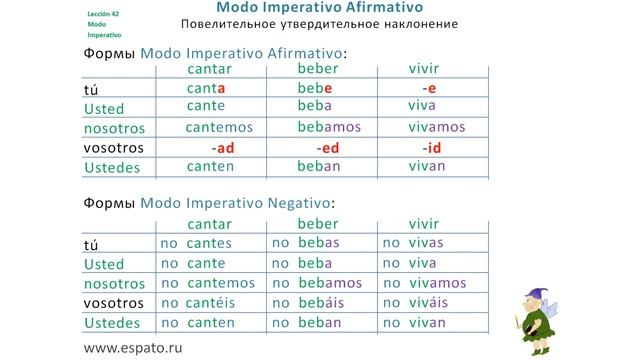Image resolution: width=640 pixels, height=360 pixels.
Task: Click the Ustedes label in affirmative table
Action: click(112, 167)
